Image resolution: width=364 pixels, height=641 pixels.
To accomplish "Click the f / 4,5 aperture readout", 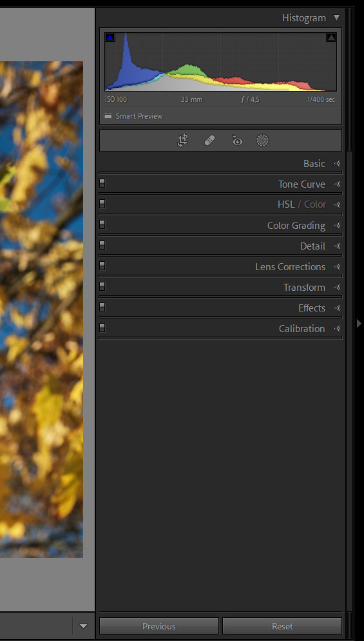I will pyautogui.click(x=249, y=99).
